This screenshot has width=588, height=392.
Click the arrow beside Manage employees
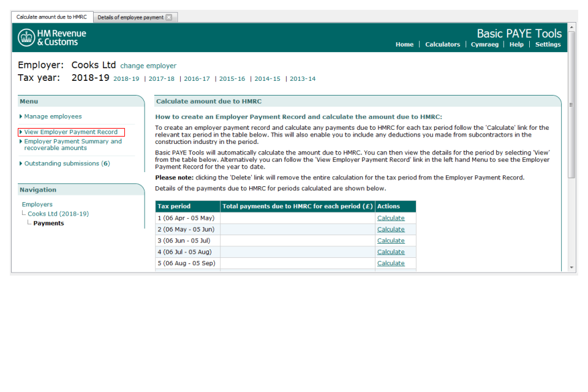21,116
